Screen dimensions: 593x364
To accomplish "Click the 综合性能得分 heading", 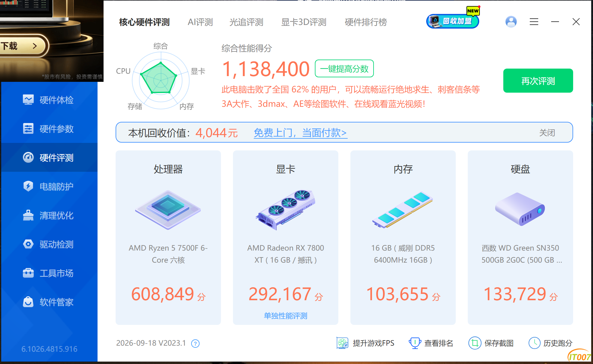I will coord(247,48).
